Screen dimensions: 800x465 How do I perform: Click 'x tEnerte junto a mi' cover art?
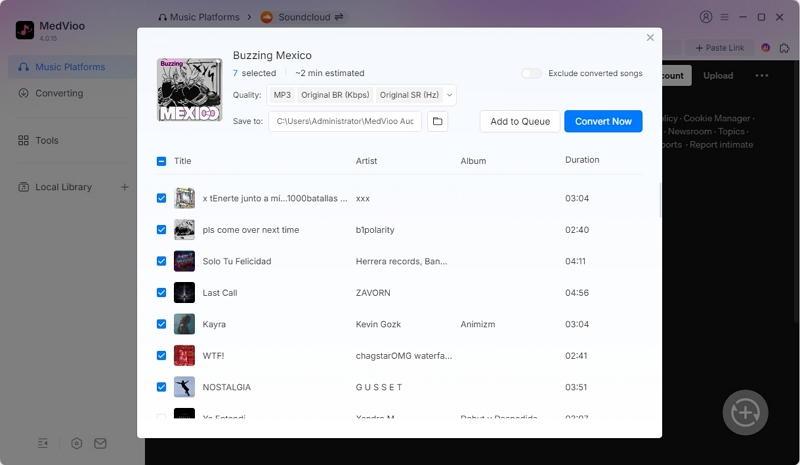[x=184, y=198]
